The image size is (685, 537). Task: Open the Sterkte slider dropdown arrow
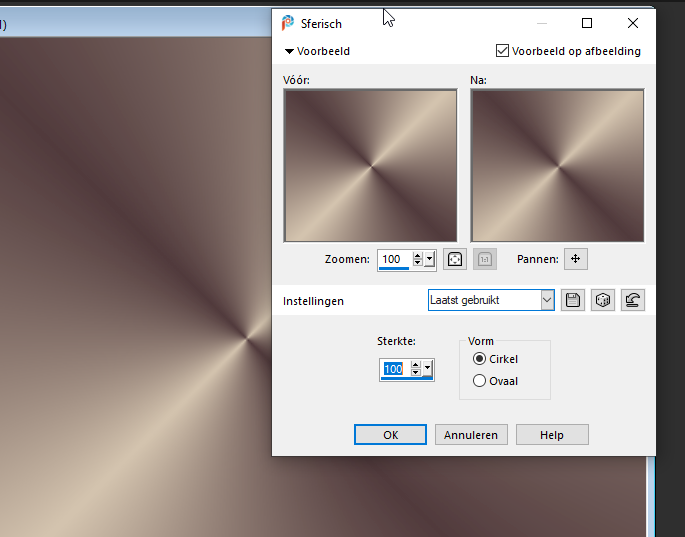[x=429, y=369]
